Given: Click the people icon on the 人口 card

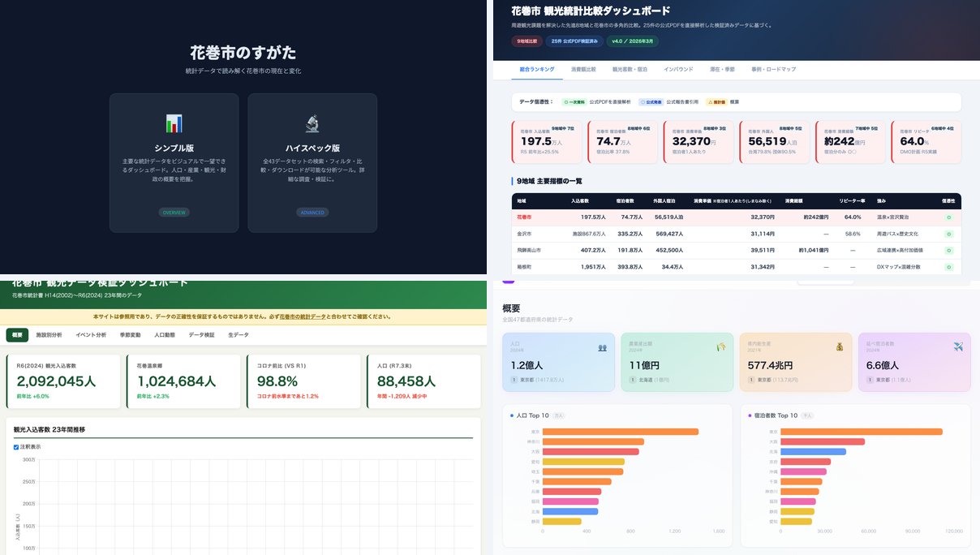Looking at the screenshot, I should (602, 347).
